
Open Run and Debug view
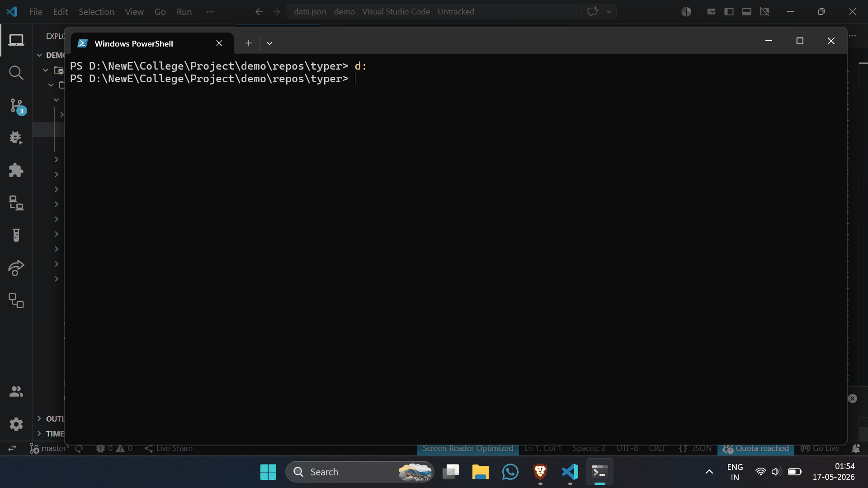[16, 137]
